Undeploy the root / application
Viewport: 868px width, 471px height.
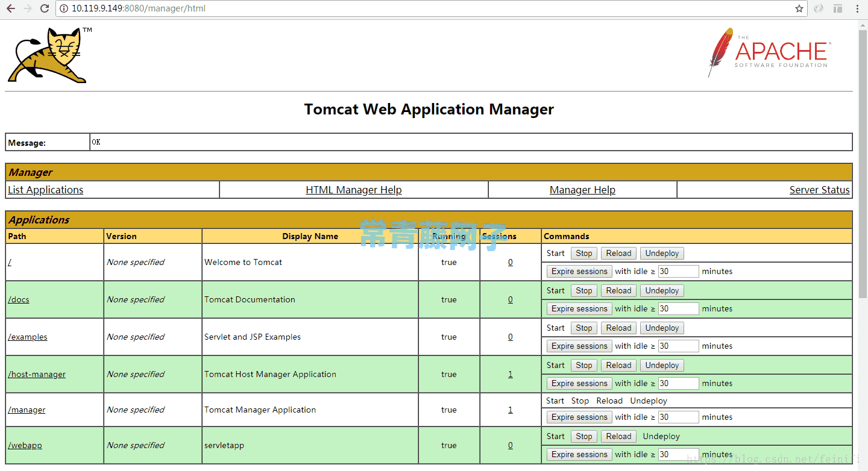pos(662,254)
